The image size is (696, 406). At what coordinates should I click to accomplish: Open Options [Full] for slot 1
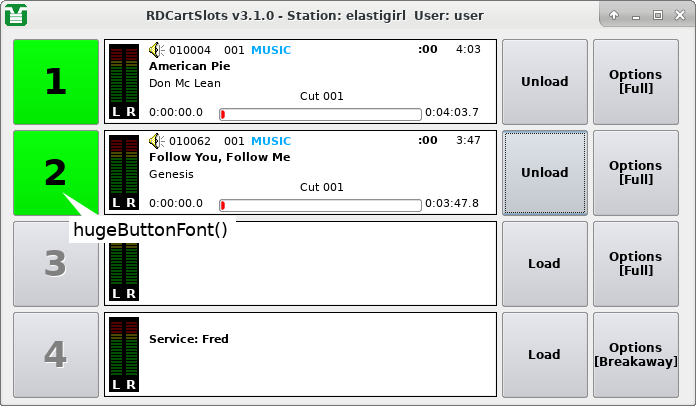[x=635, y=82]
